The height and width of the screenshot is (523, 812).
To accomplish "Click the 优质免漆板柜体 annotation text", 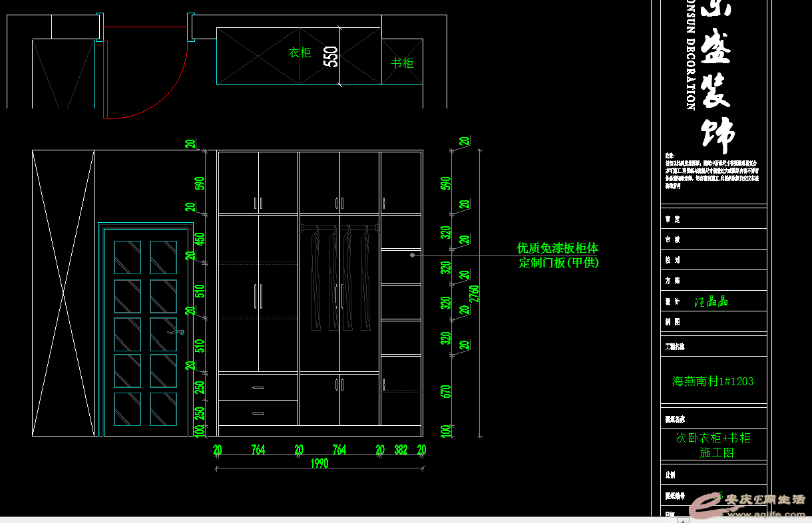I will pyautogui.click(x=557, y=248).
